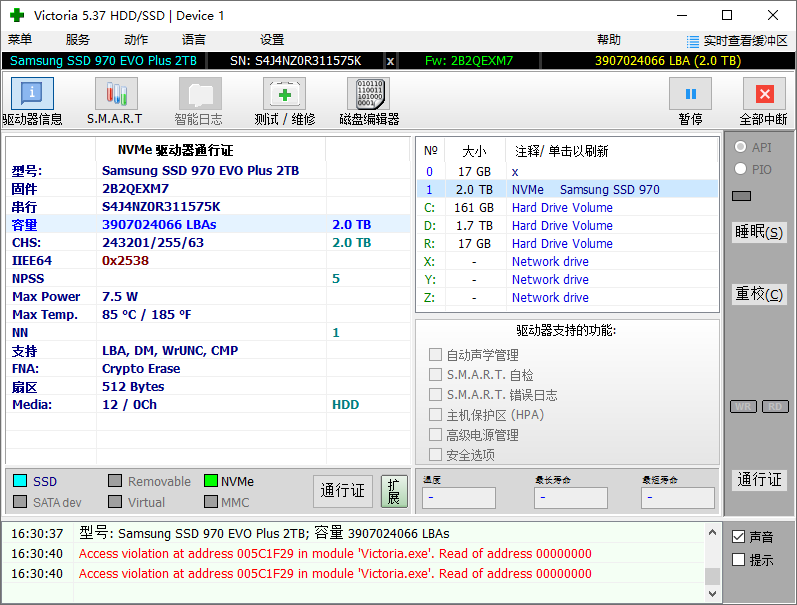The image size is (797, 605).
Task: Click the gray SATA dev indicator swatch
Action: coord(20,502)
